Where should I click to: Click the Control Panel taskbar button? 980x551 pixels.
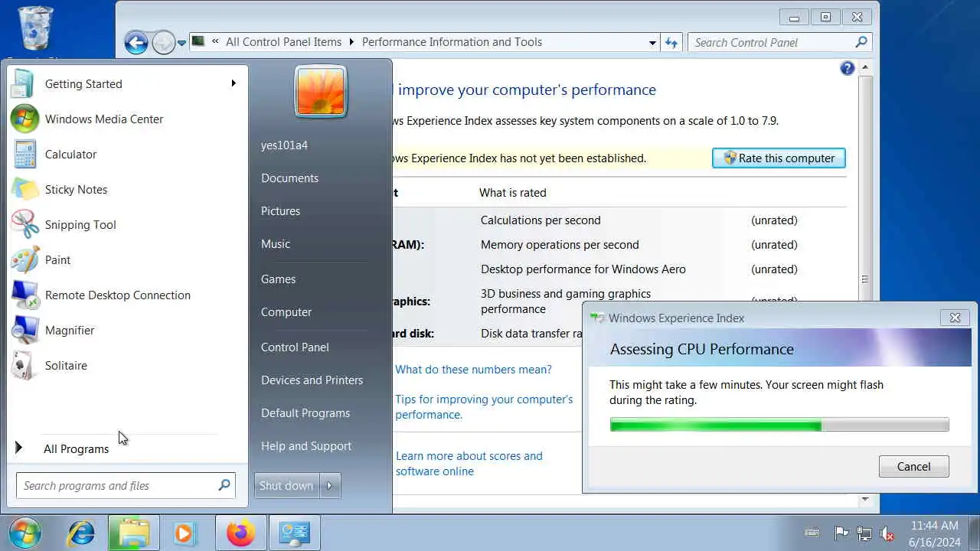coord(295,533)
